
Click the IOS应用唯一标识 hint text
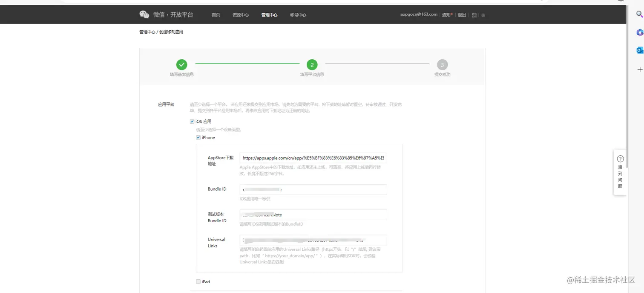click(255, 199)
